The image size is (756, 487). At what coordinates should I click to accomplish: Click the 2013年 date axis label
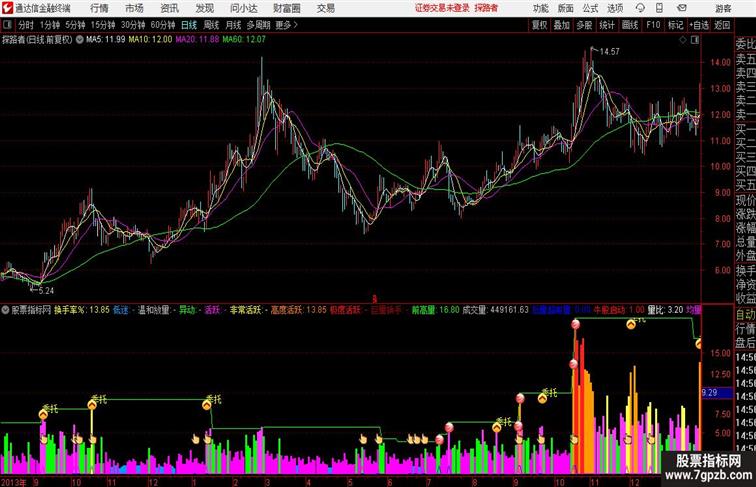coord(14,482)
